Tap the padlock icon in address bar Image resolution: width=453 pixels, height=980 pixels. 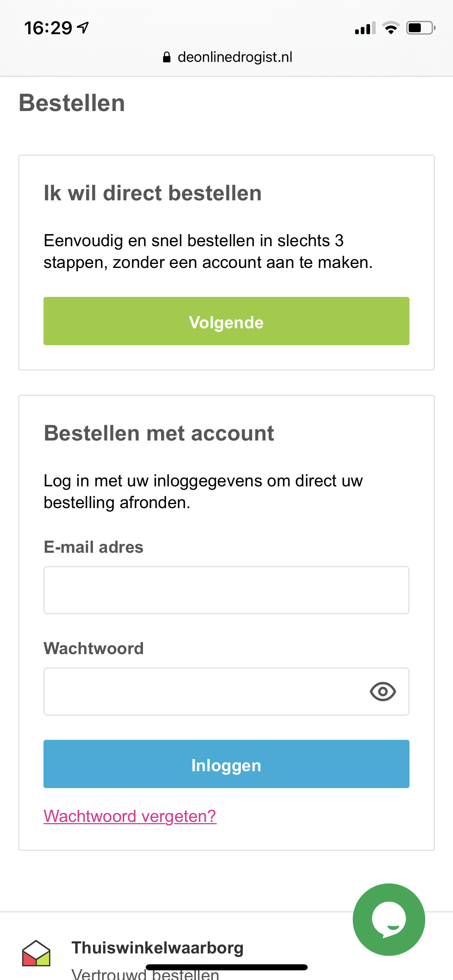(167, 58)
